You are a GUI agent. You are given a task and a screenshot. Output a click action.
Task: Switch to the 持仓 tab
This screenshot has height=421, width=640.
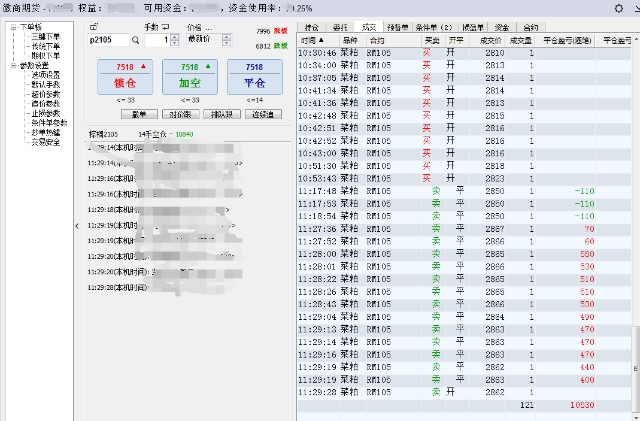click(x=312, y=26)
